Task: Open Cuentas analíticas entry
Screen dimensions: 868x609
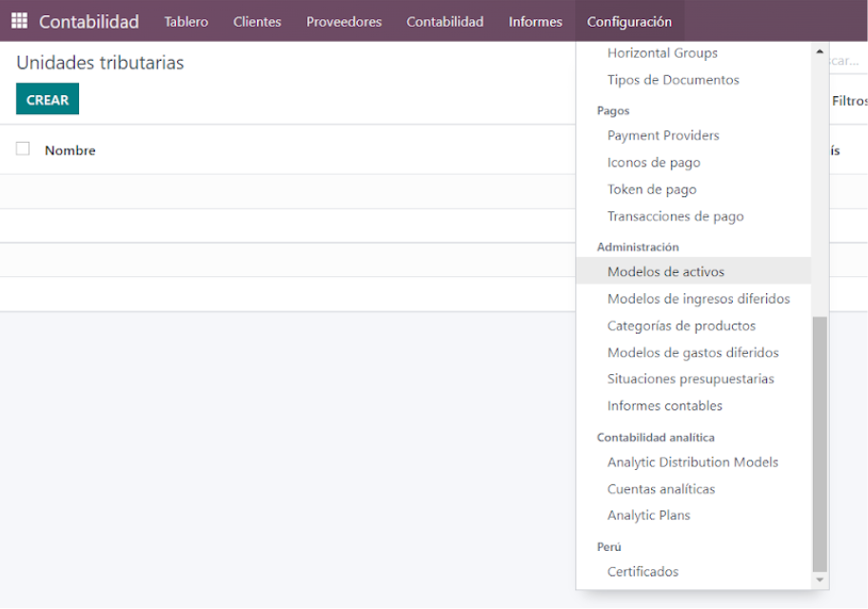Action: point(661,489)
